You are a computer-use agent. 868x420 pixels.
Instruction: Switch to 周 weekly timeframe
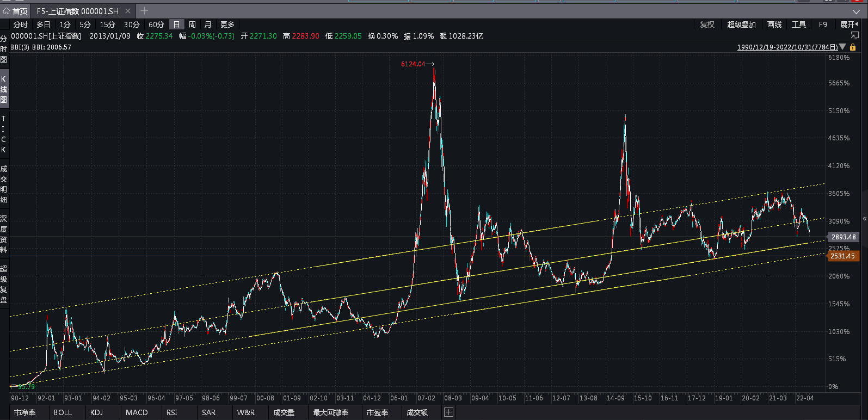click(x=192, y=24)
